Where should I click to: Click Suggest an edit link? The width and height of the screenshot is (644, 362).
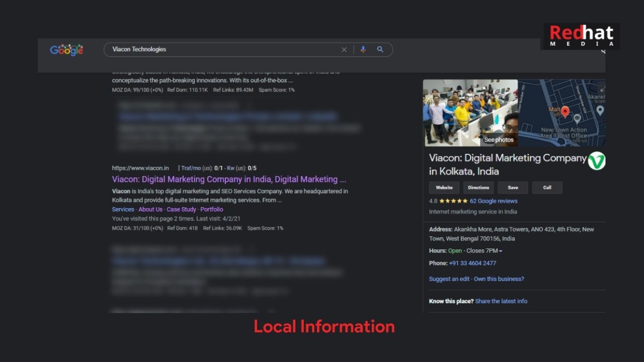(449, 279)
